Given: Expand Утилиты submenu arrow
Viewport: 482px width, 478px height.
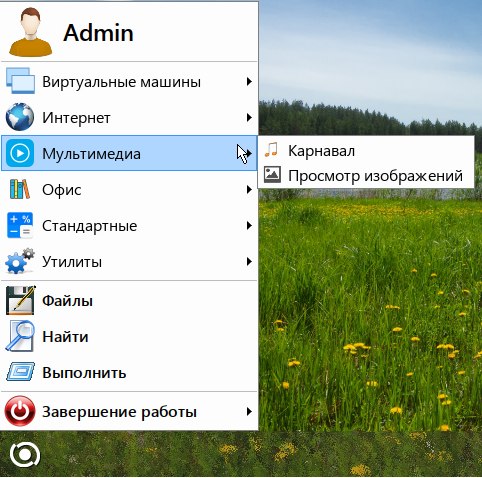Looking at the screenshot, I should [x=249, y=262].
